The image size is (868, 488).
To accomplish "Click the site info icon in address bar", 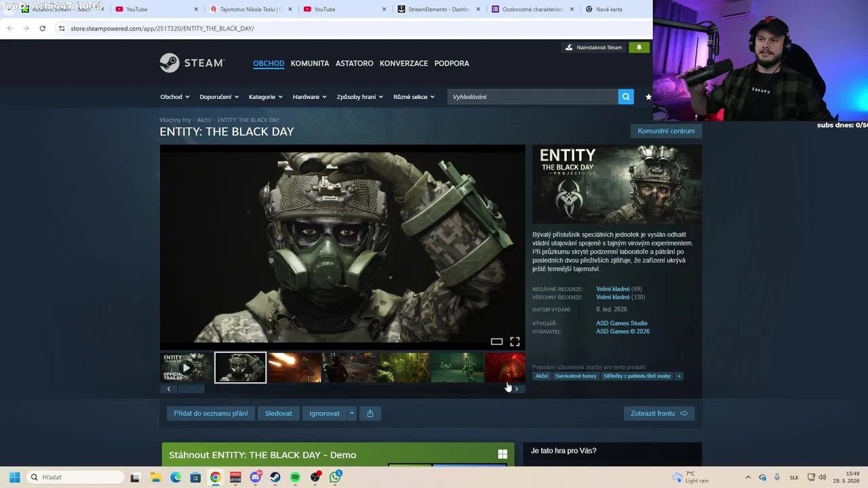I will (61, 28).
